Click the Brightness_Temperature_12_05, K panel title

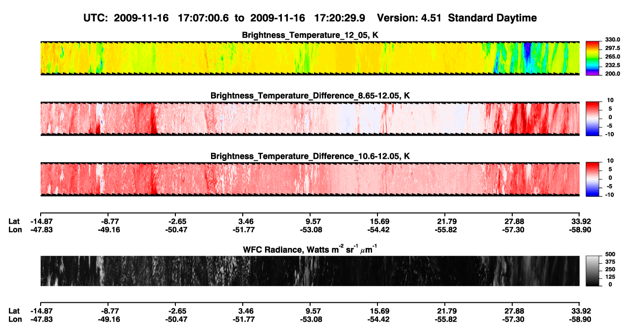[x=310, y=35]
